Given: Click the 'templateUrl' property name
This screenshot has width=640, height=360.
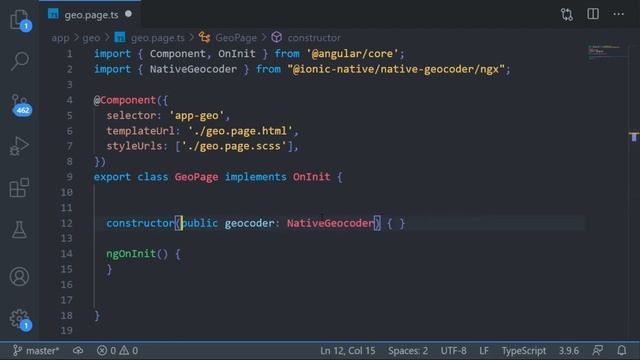Looking at the screenshot, I should 140,131.
